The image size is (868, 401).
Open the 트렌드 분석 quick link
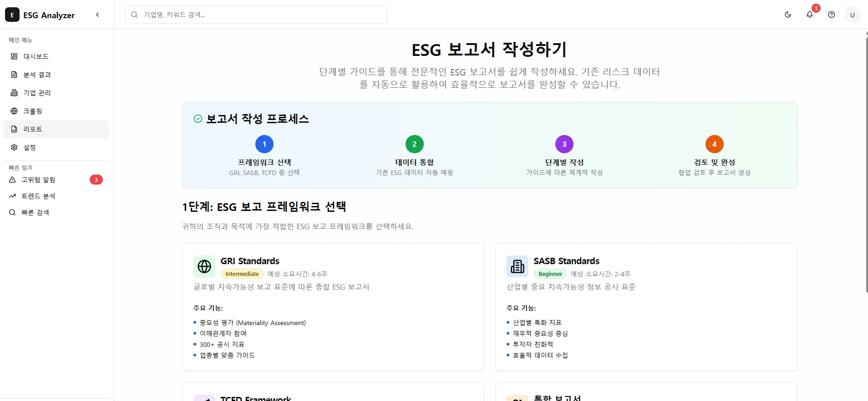pyautogui.click(x=56, y=196)
